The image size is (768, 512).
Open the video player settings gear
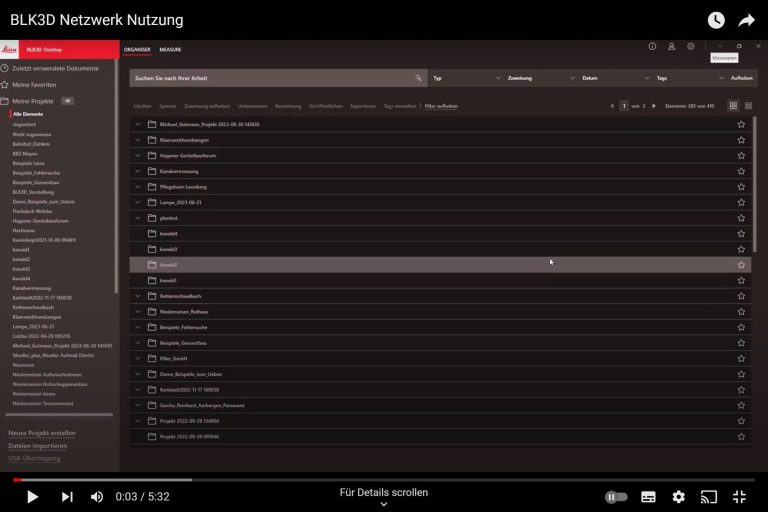click(x=678, y=497)
